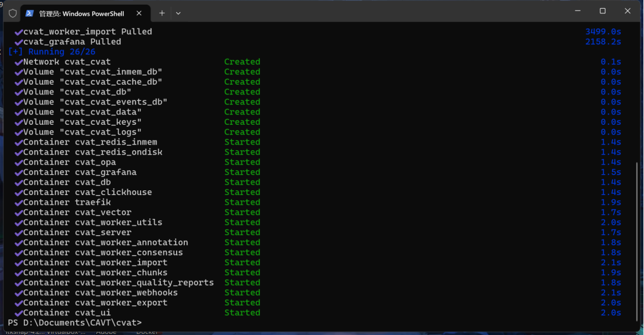The width and height of the screenshot is (644, 335).
Task: Click 'Volume "cvat_cvat_data"' text
Action: coord(82,112)
